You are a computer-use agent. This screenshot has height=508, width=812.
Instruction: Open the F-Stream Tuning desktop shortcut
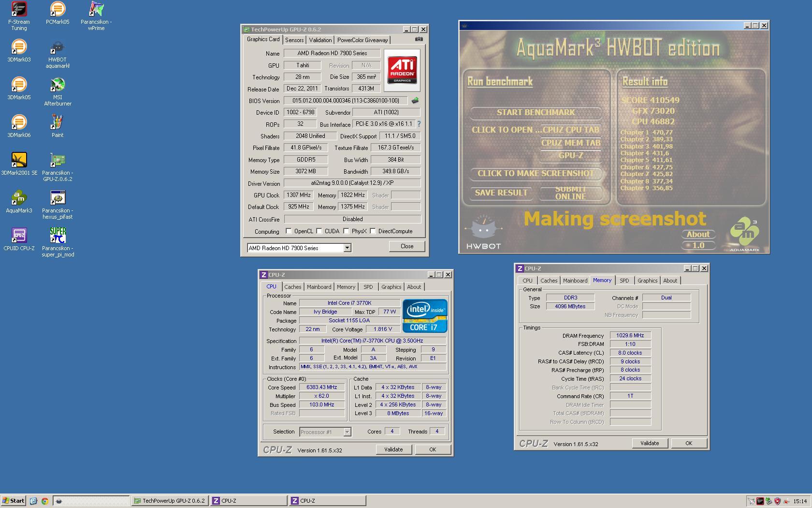pyautogui.click(x=19, y=16)
